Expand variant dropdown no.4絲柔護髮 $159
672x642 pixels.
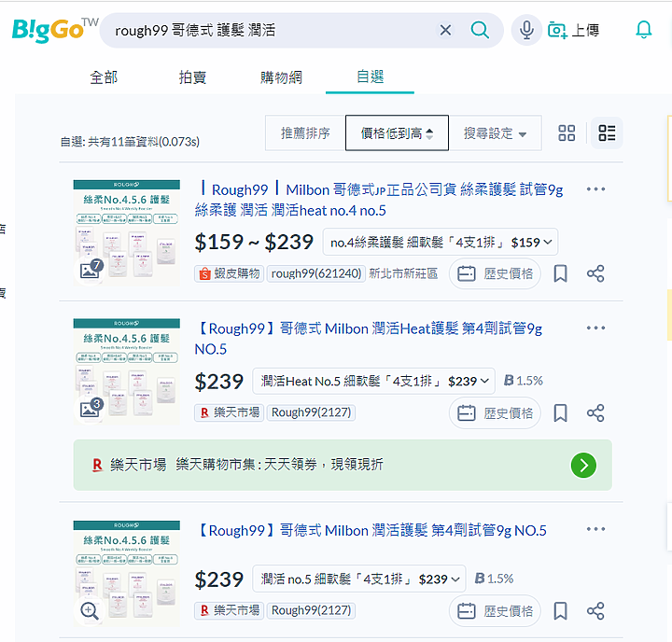(x=441, y=242)
